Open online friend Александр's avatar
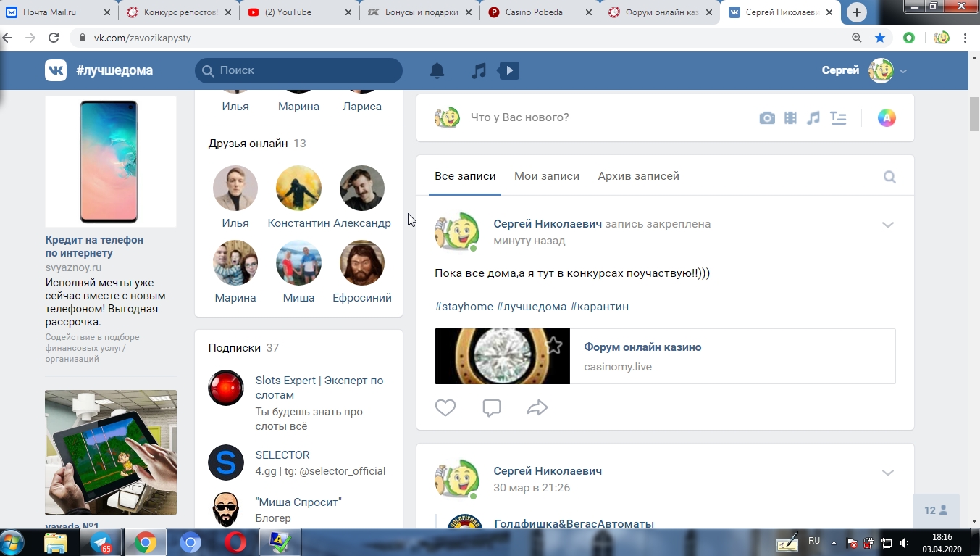 [362, 188]
